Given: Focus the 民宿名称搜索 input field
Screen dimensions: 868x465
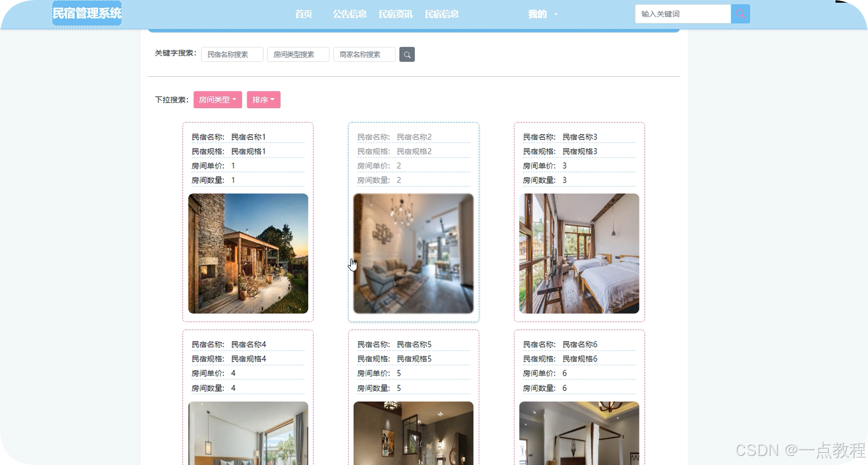Looking at the screenshot, I should pyautogui.click(x=232, y=54).
